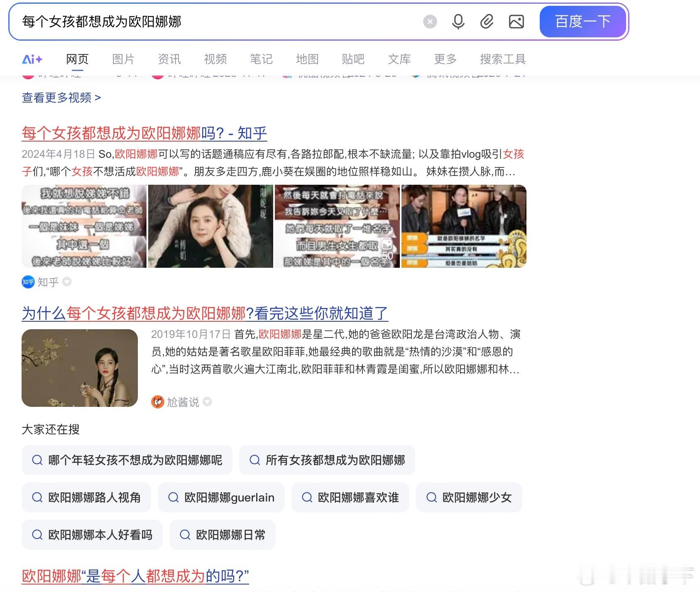The height and width of the screenshot is (592, 700).
Task: Go to the 地图 tab
Action: 307,59
